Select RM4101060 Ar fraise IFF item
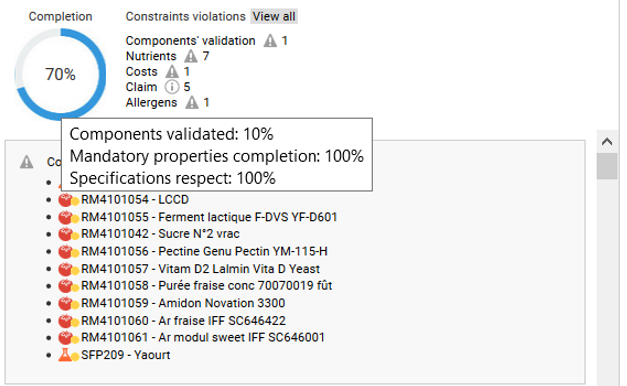 click(184, 321)
